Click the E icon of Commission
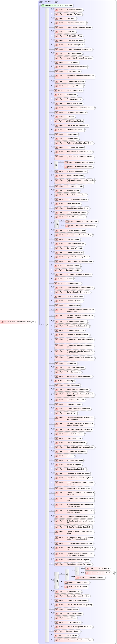117x644 pixels. 57,363
